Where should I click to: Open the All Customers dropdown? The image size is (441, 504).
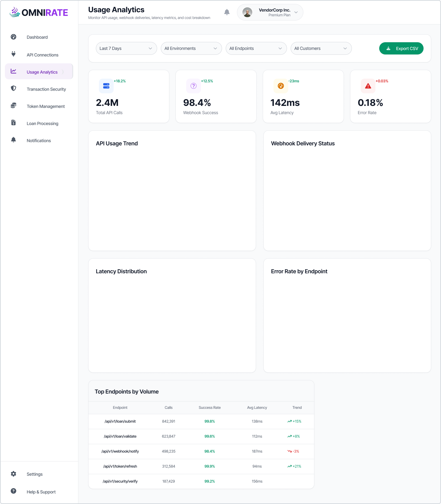321,48
